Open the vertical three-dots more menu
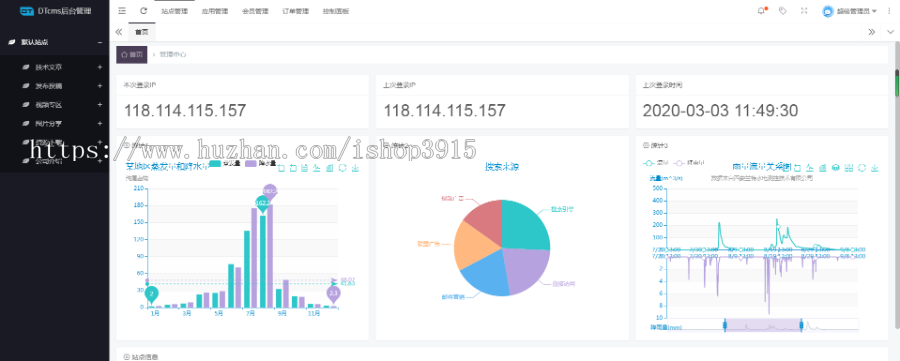The width and height of the screenshot is (900, 361). [889, 11]
